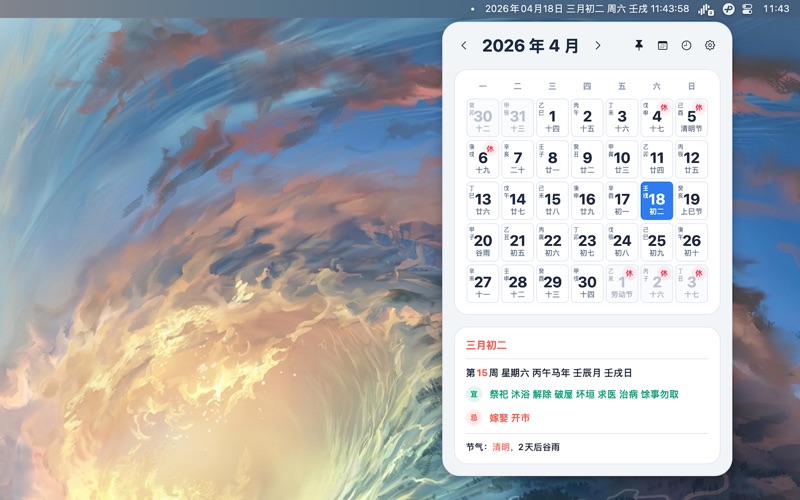Select March 30 in the calendar grid
The width and height of the screenshot is (800, 500).
[483, 118]
